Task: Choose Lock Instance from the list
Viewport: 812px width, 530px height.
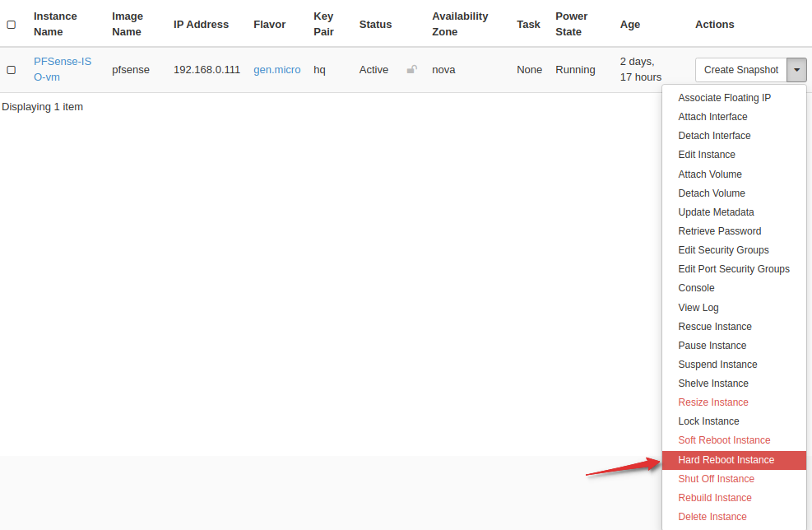Action: [x=708, y=421]
